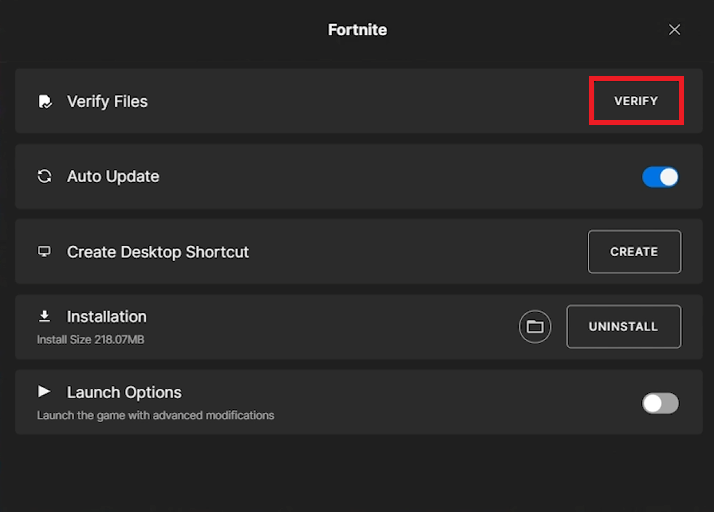Screen dimensions: 714x512
Task: Click the Create Desktop Shortcut label
Action: tap(158, 252)
